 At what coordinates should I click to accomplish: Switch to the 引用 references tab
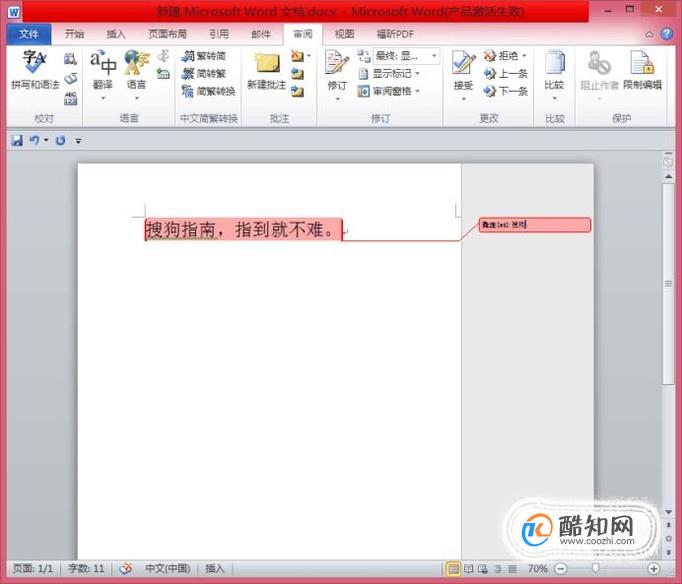[x=219, y=34]
